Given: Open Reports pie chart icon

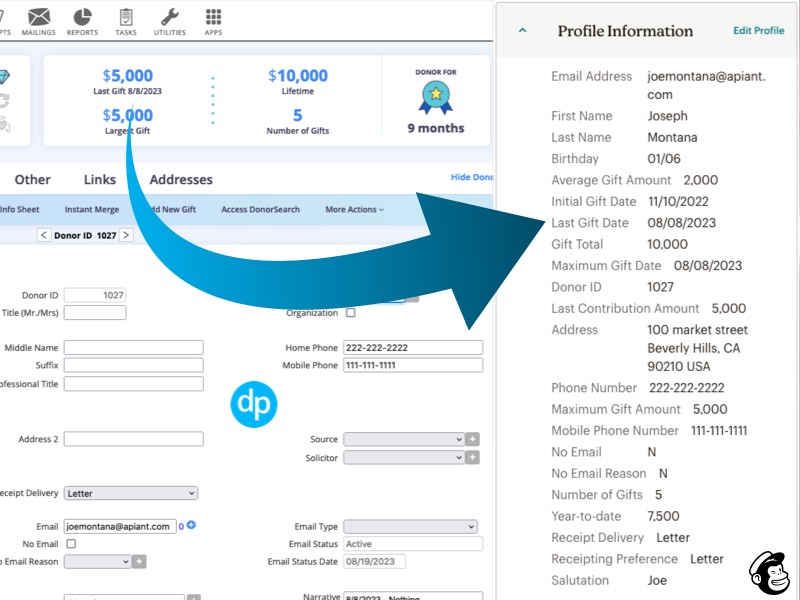Looking at the screenshot, I should 82,17.
